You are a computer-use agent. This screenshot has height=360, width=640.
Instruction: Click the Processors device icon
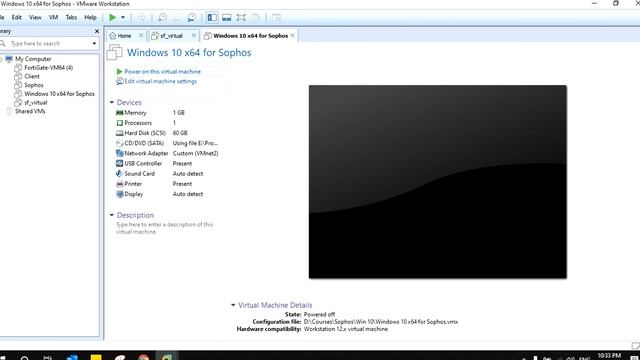120,123
